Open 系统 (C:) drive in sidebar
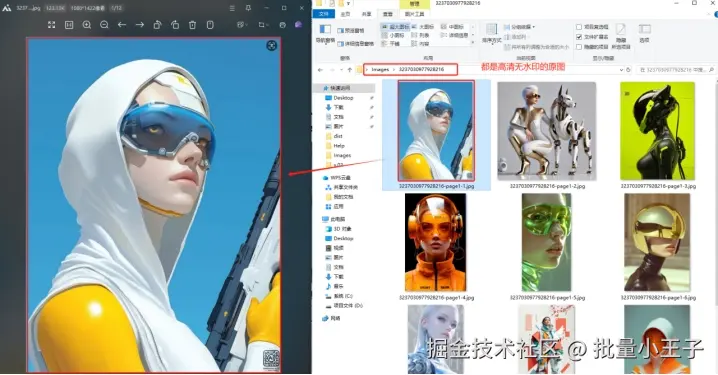 pos(343,296)
